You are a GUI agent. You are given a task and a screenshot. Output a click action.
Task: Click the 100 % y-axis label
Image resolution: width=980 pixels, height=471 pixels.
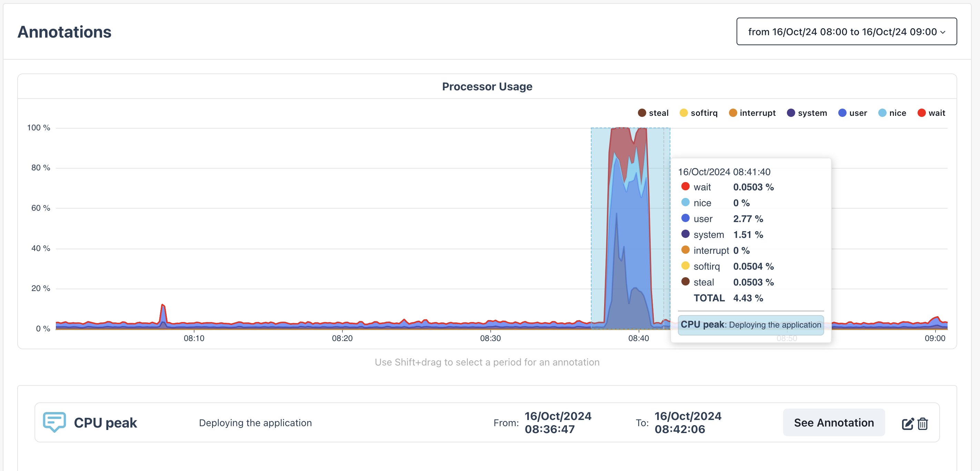[38, 128]
